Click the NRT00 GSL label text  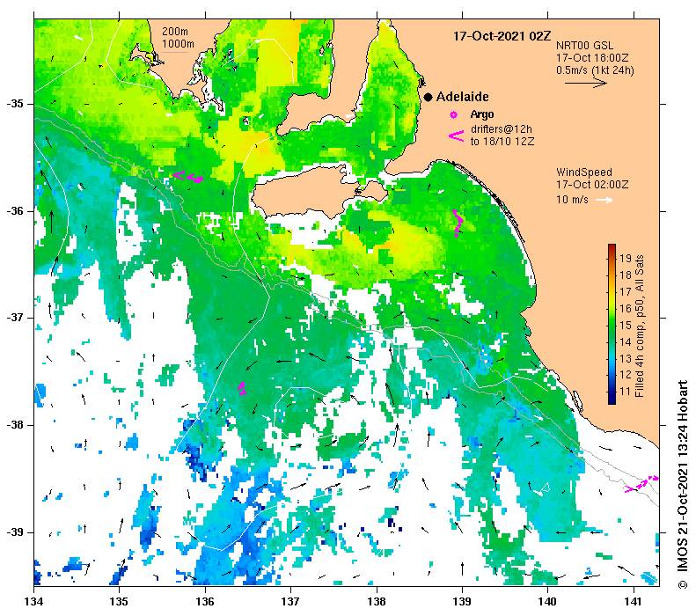(x=585, y=45)
